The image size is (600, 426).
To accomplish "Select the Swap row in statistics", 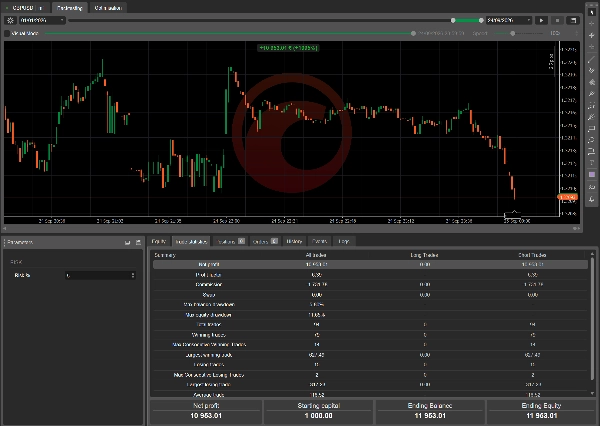I will [x=370, y=295].
